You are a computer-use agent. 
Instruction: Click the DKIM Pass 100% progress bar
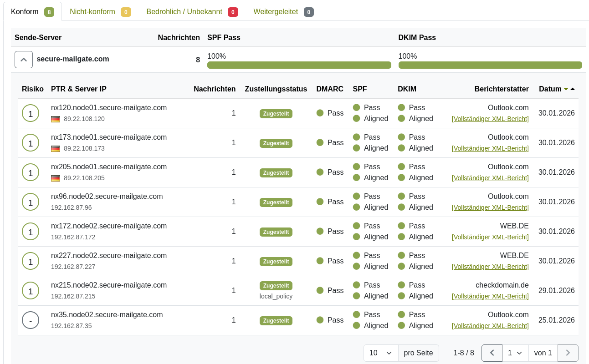coord(490,65)
